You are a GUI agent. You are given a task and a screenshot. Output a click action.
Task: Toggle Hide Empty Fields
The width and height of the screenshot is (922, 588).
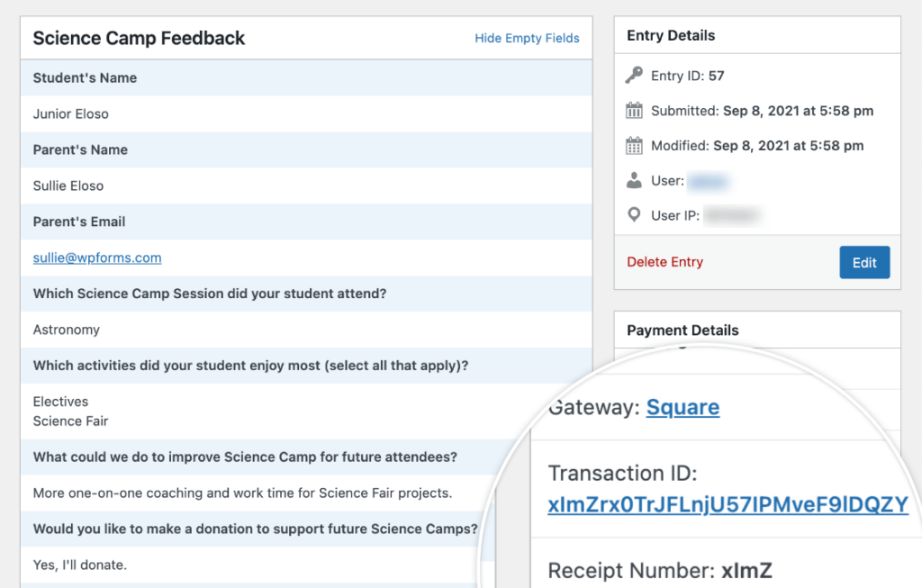(x=527, y=38)
